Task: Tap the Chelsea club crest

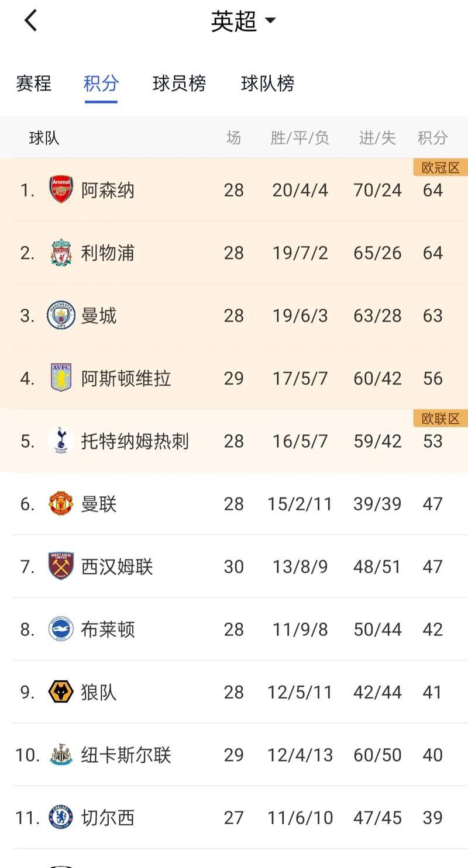Action: coord(61,817)
